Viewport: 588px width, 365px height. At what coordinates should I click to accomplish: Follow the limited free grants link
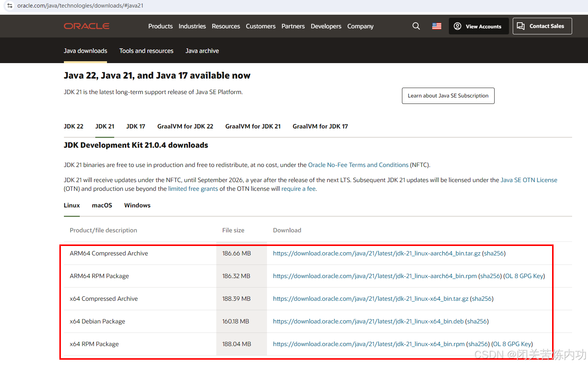coord(193,189)
